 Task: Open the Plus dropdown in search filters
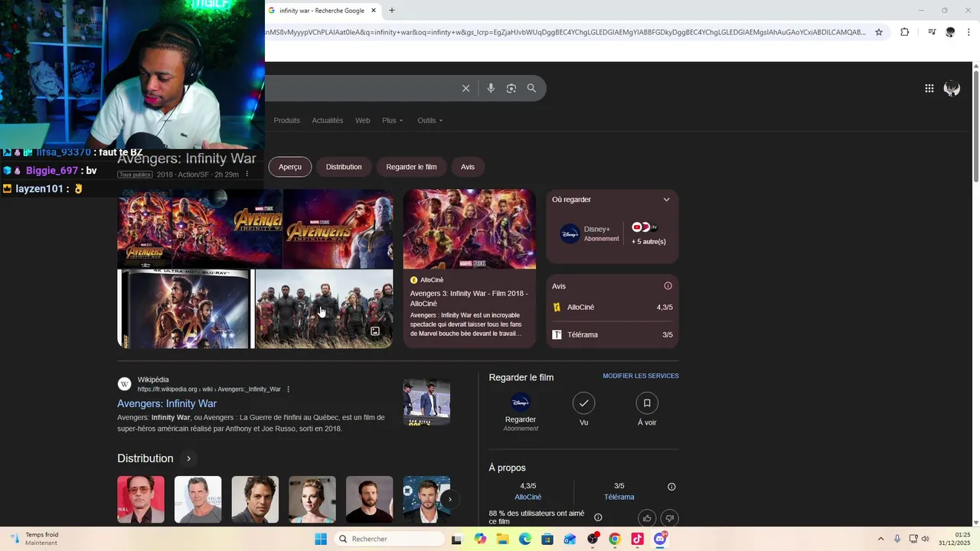click(392, 120)
